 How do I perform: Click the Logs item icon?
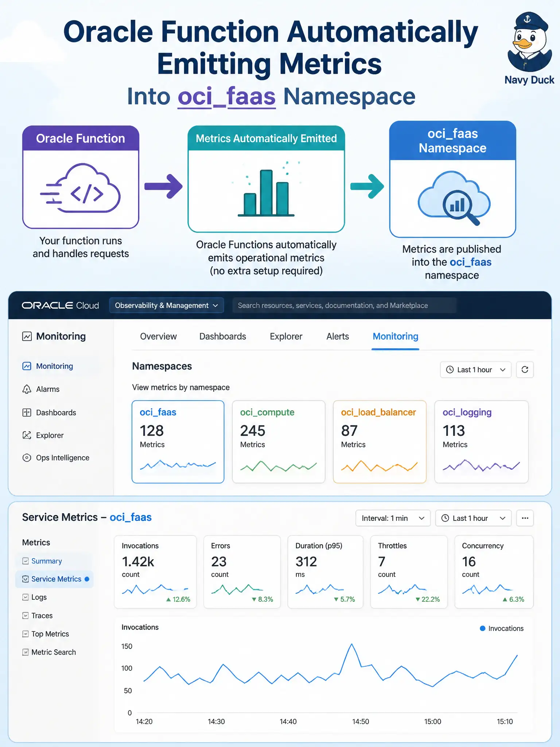[x=26, y=597]
